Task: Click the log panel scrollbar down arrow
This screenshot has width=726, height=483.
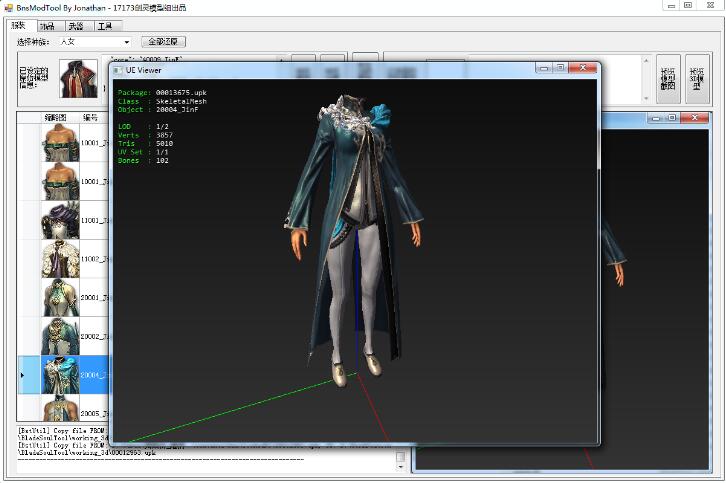Action: (401, 467)
